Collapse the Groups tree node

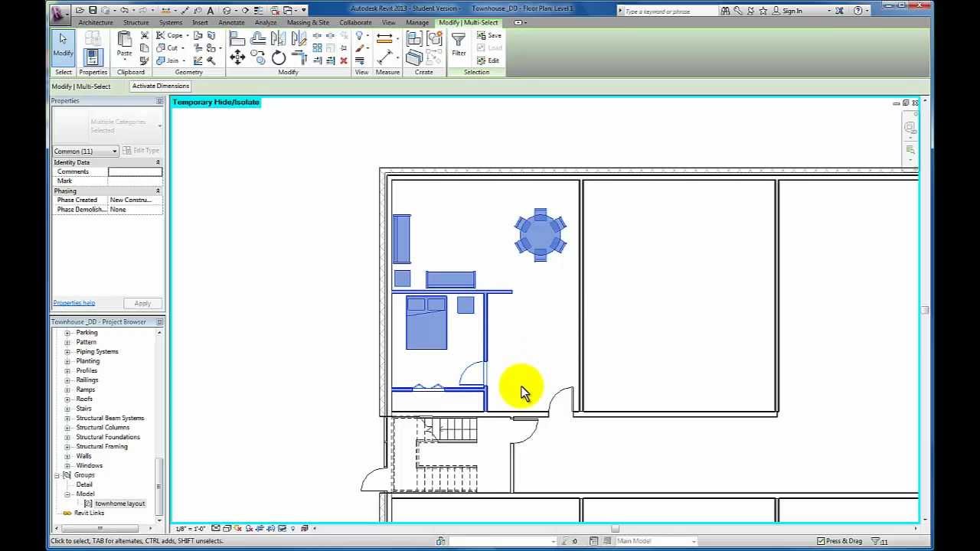(57, 475)
